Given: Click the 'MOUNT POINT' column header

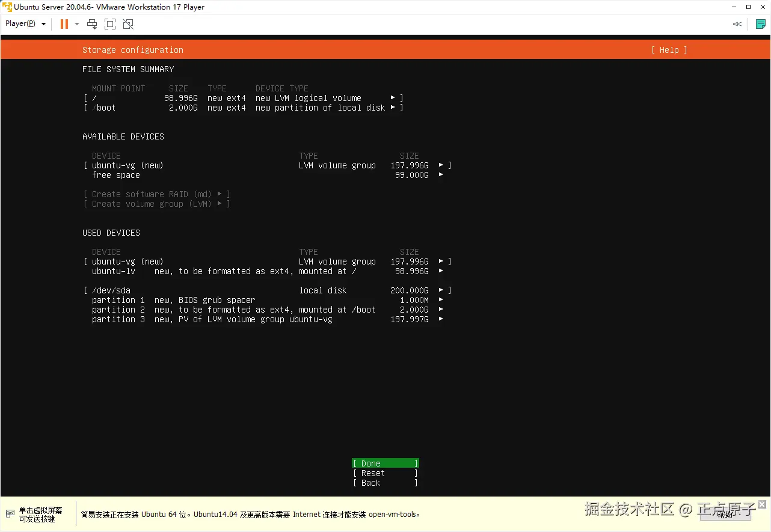Looking at the screenshot, I should coord(118,88).
